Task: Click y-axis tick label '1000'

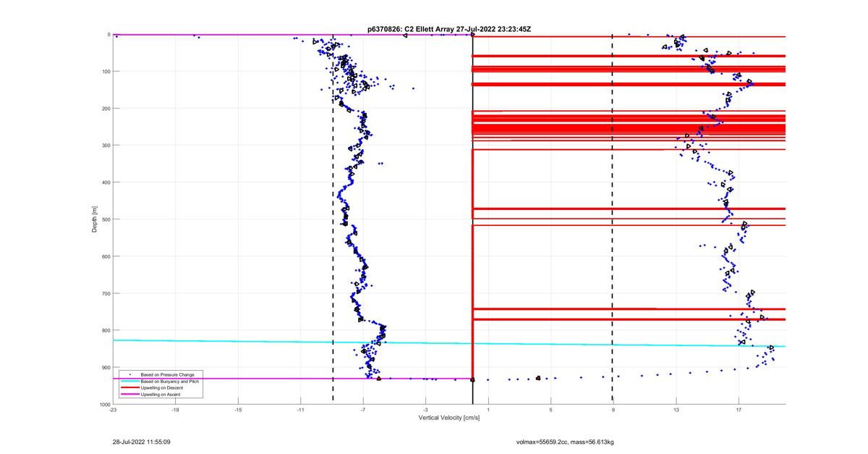Action: coord(104,404)
